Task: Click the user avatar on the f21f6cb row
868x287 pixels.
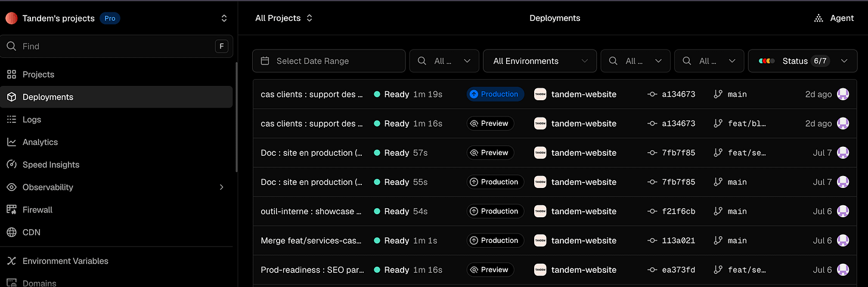Action: point(843,211)
